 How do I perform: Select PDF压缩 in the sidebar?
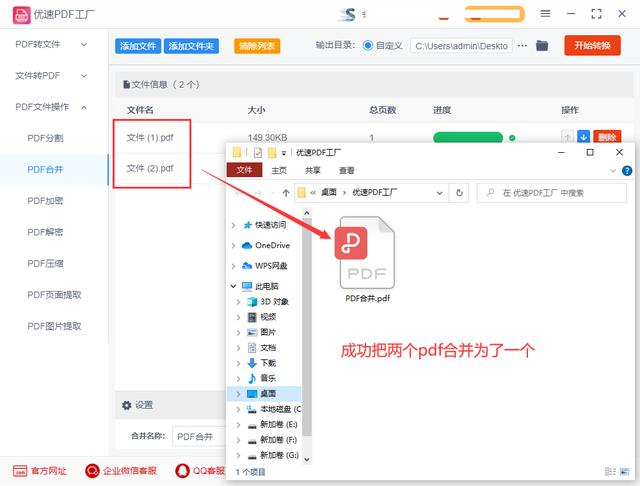45,264
